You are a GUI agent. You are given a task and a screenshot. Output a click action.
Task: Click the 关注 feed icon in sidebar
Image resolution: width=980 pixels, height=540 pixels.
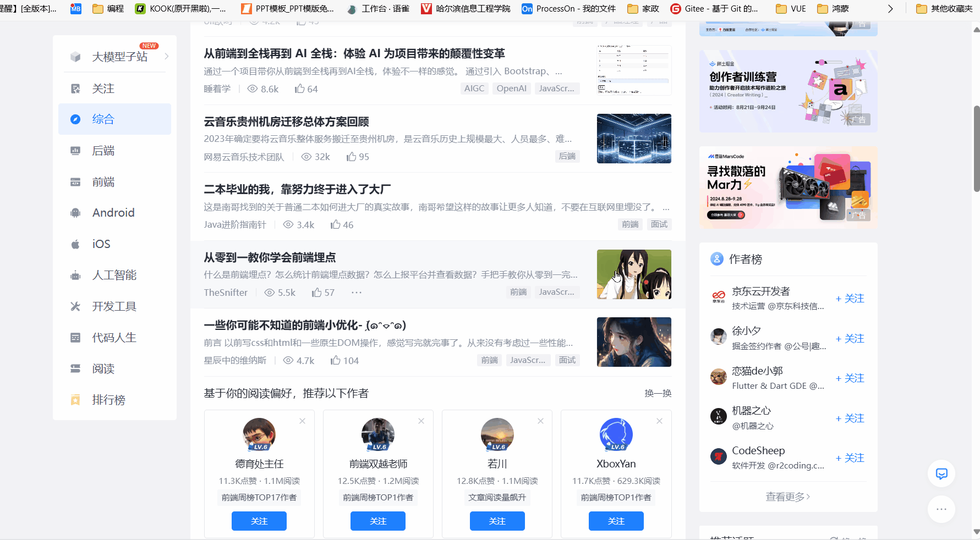tap(75, 88)
